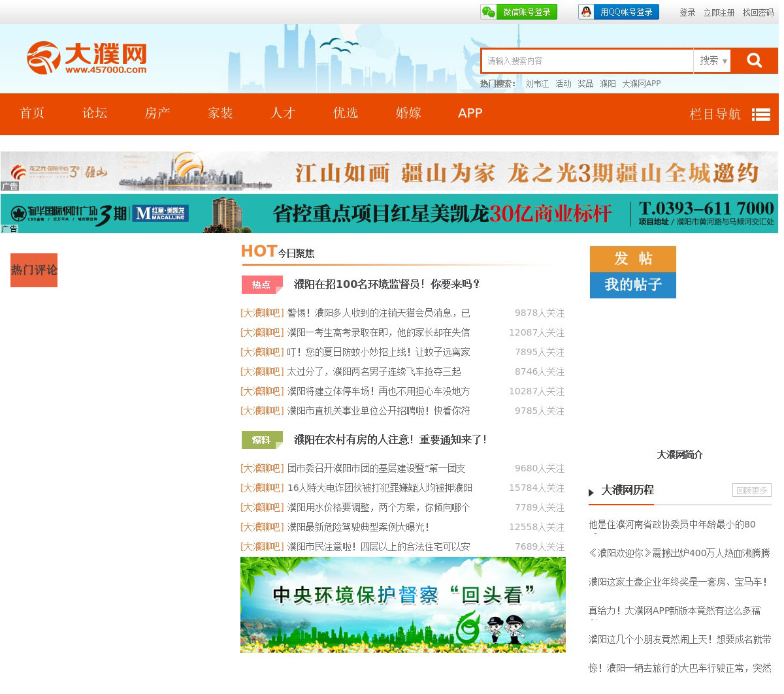
Task: Click the orange magnifier search button
Action: 754,61
